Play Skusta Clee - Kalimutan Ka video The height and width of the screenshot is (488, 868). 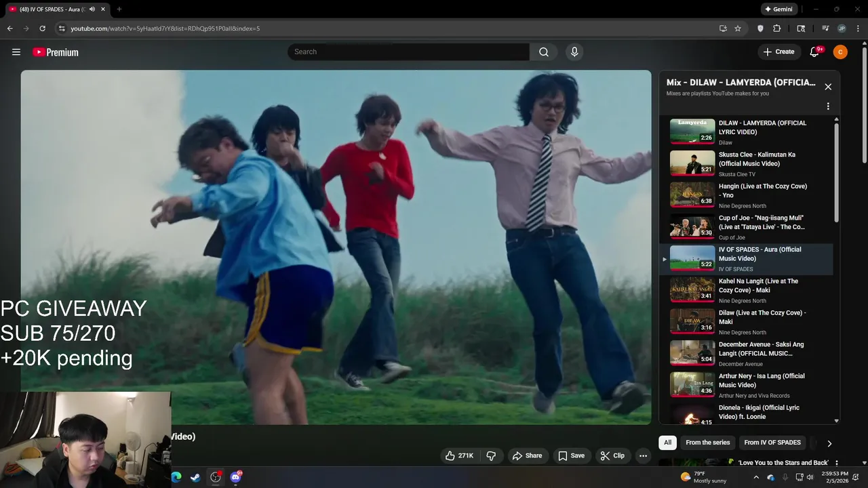coord(746,163)
